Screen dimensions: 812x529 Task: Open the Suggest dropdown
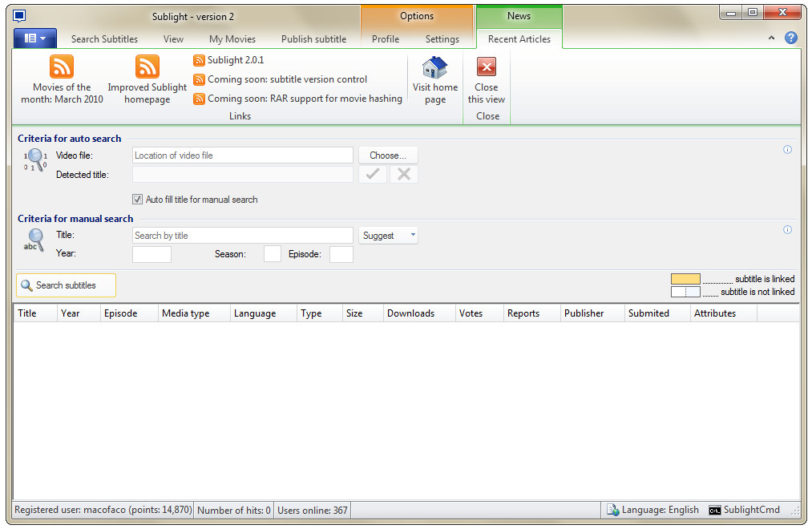[x=388, y=236]
